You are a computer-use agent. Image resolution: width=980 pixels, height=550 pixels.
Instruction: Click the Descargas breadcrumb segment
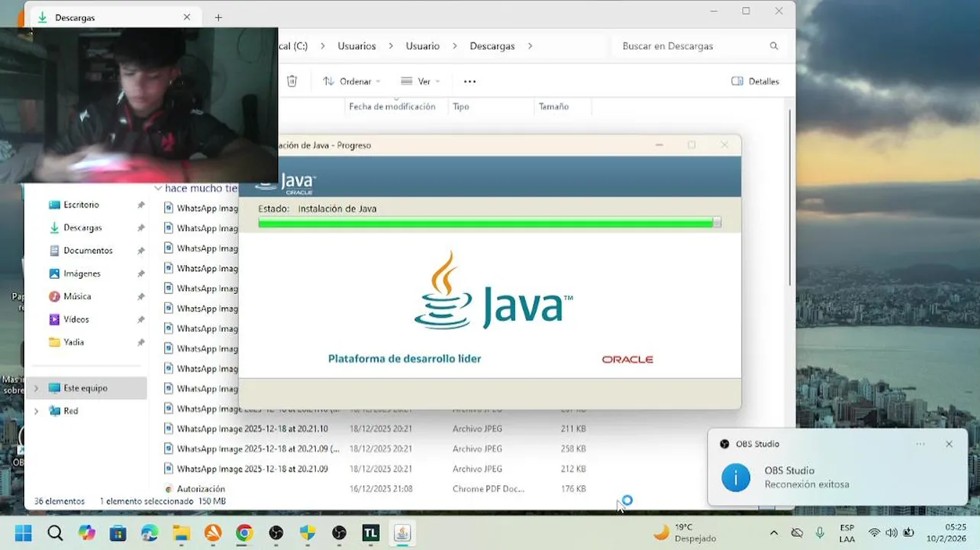pyautogui.click(x=492, y=46)
